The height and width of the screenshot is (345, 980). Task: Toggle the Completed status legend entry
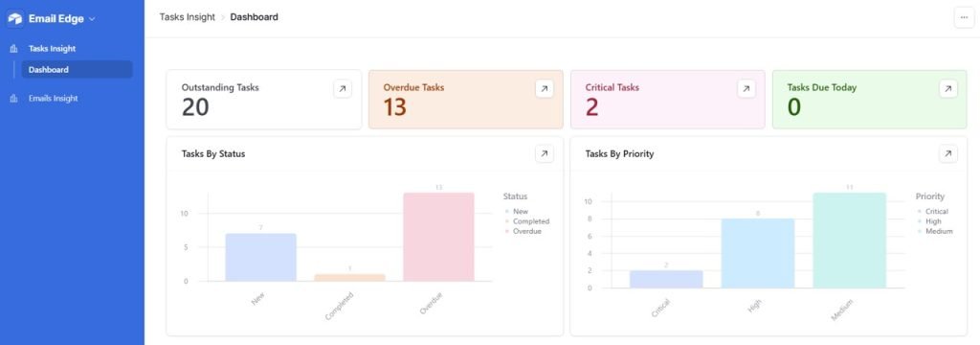click(526, 221)
